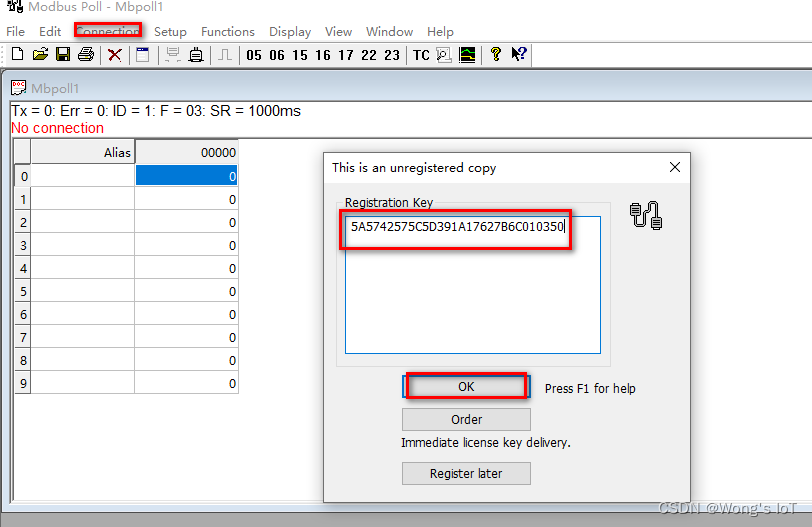
Task: Open the Edit menu
Action: click(50, 32)
